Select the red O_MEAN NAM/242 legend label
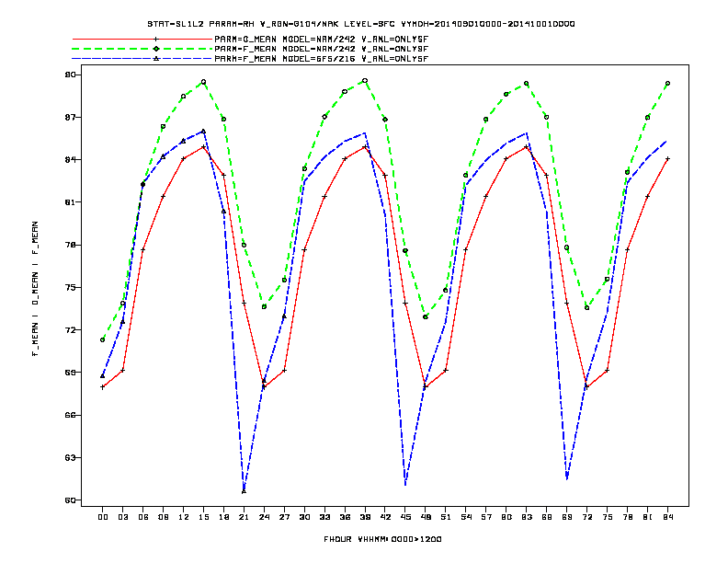 pyautogui.click(x=321, y=40)
